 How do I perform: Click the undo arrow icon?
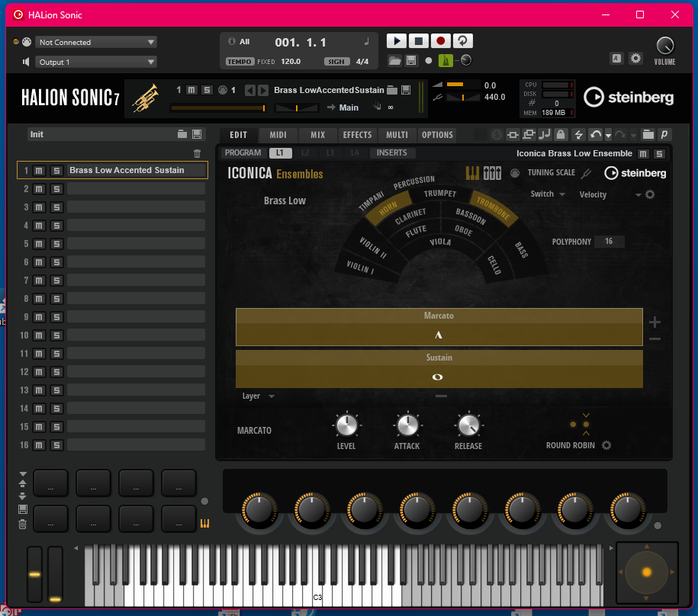pyautogui.click(x=595, y=134)
